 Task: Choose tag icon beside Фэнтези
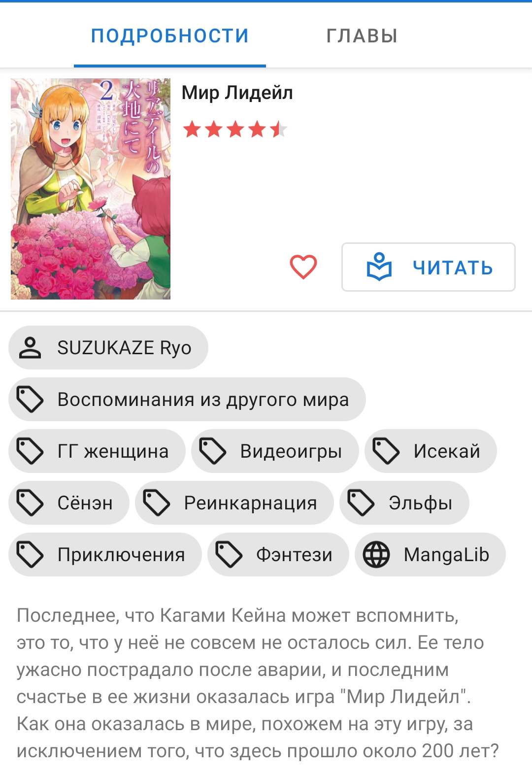tap(229, 555)
